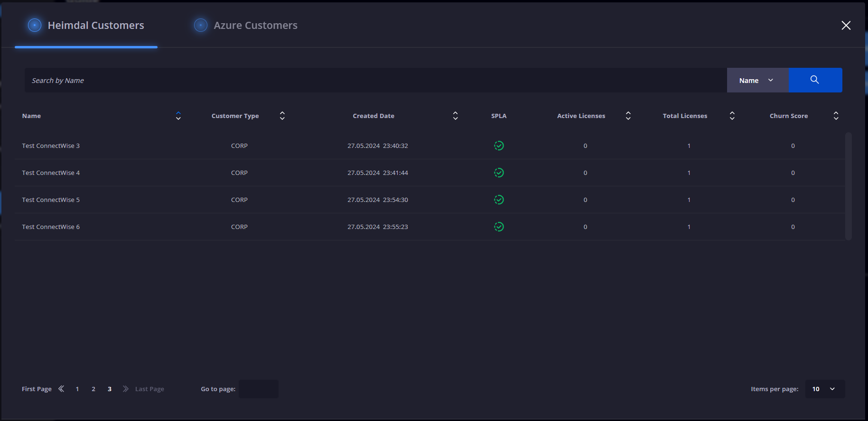Sort by Customer Type column arrows
This screenshot has width=868, height=421.
click(x=282, y=116)
